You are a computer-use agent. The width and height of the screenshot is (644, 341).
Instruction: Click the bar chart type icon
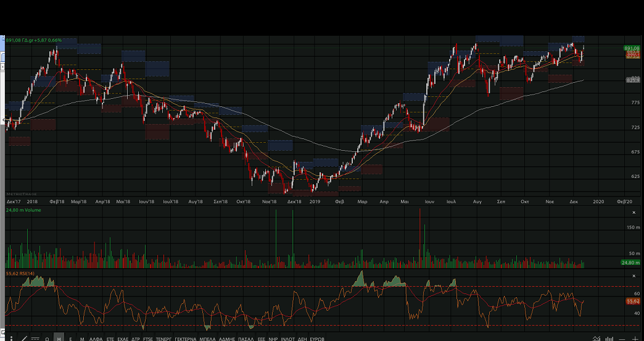[608, 338]
